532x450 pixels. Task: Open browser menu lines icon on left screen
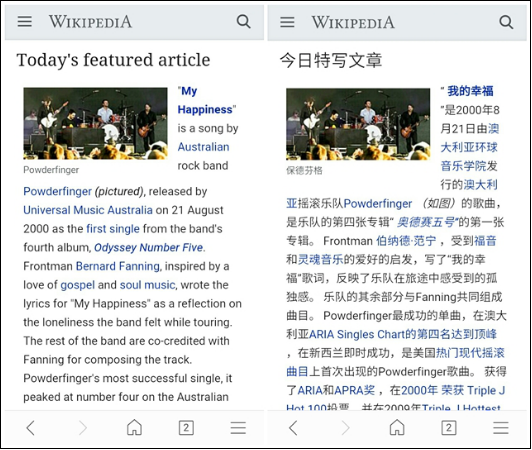(x=238, y=428)
